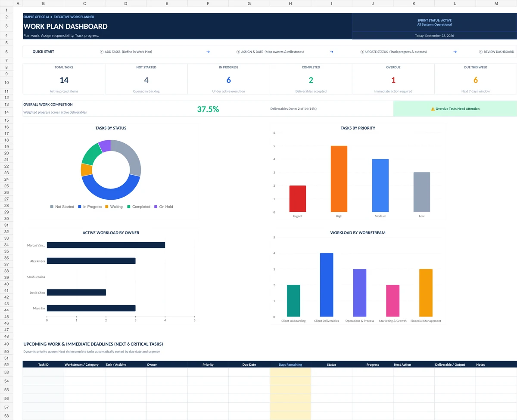Click the teal Client Onboarding bar

coord(293,301)
